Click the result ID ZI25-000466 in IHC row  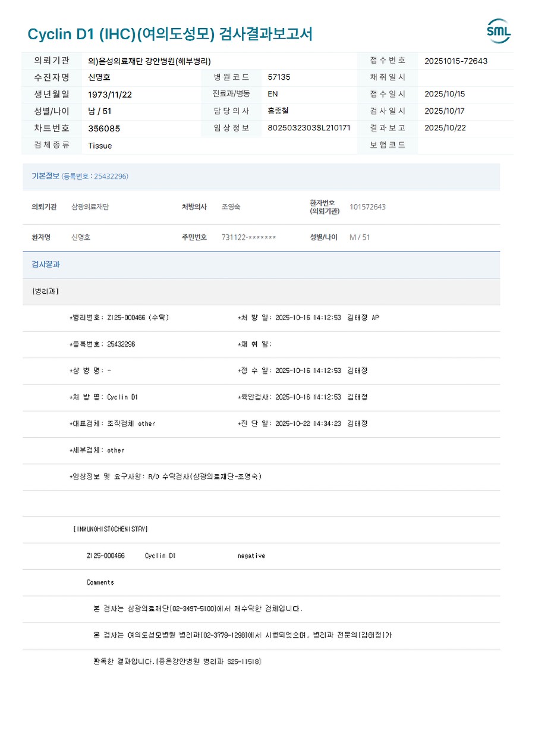tap(106, 556)
